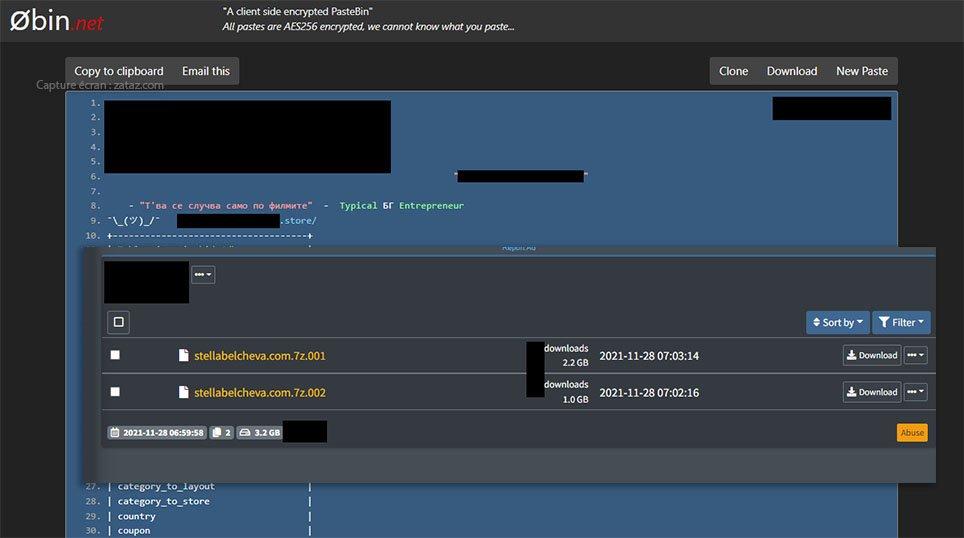Click the timestamp 2021-11-28 07:03:14

click(649, 356)
